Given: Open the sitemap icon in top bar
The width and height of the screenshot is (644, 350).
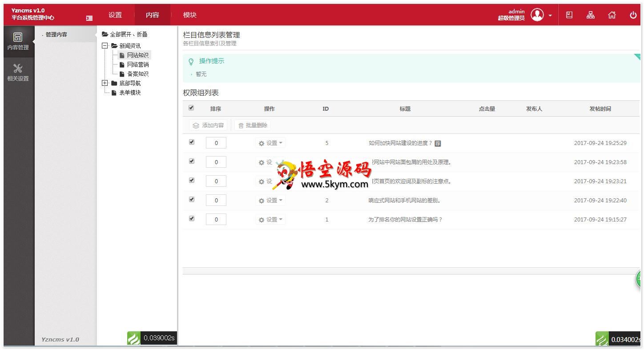Looking at the screenshot, I should point(590,15).
